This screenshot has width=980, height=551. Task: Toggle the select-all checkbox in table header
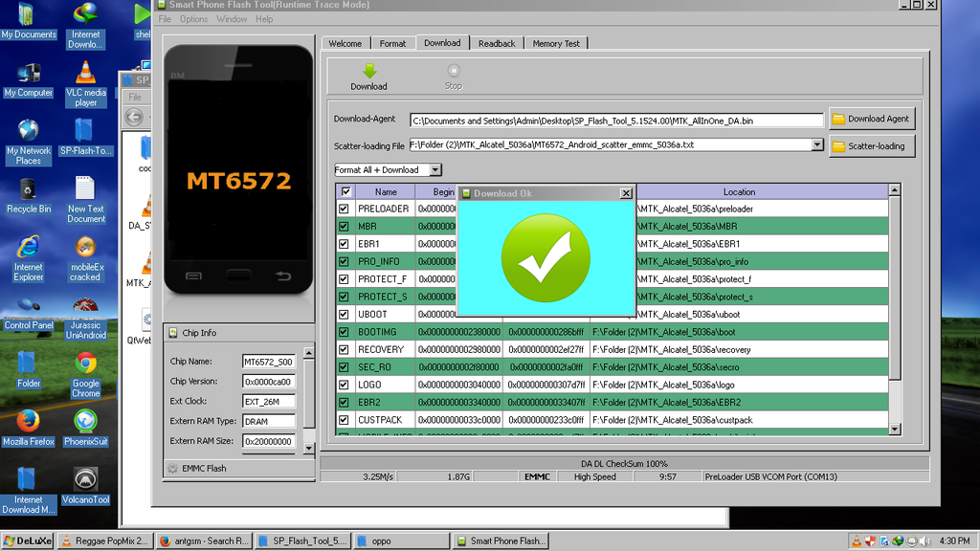tap(345, 191)
